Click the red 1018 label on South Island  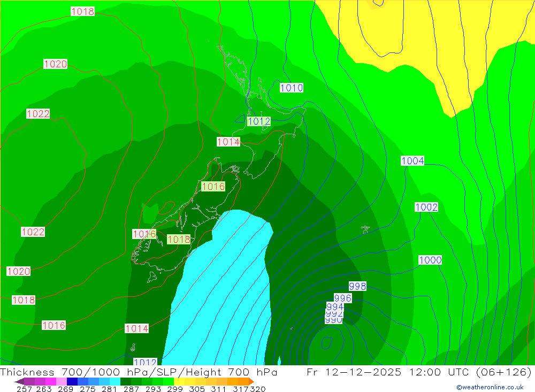pos(179,240)
